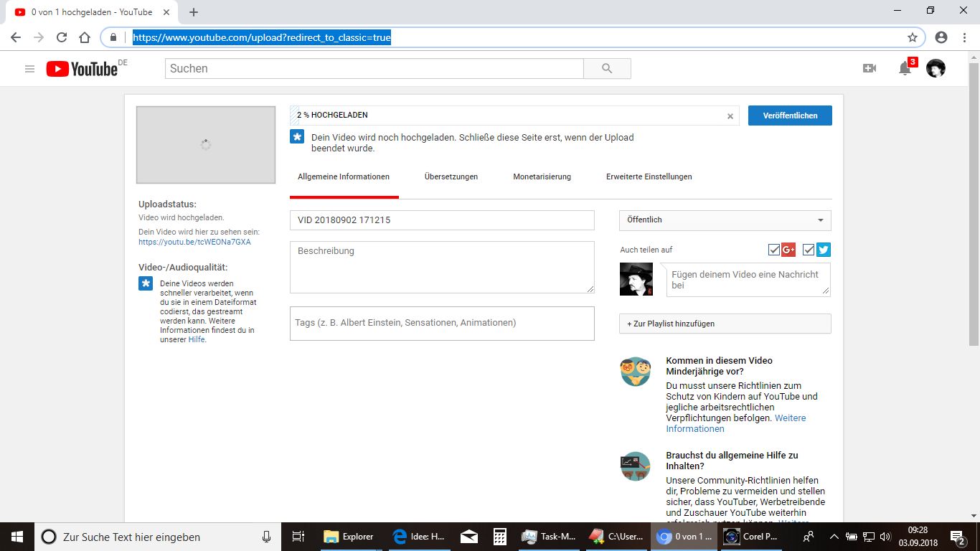The width and height of the screenshot is (980, 551).
Task: Click '+ Zur Playlist hinzufügen'
Action: (725, 324)
